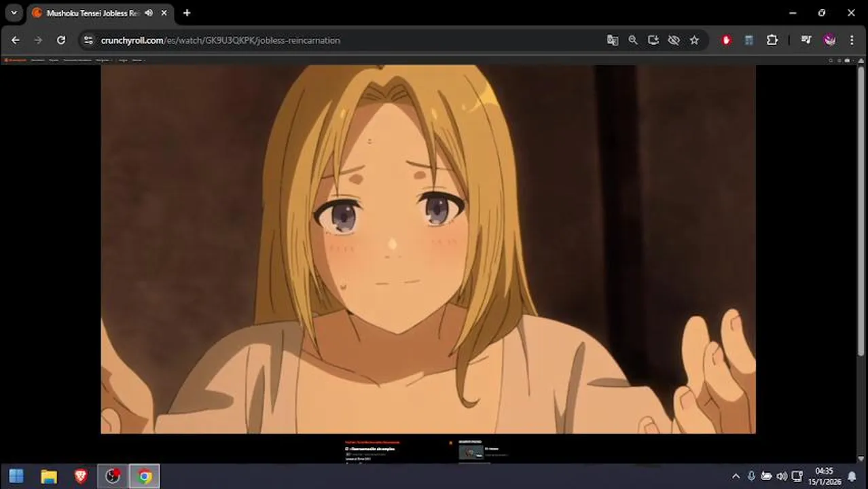Close the Mushoku Tensei tab
Viewport: 868px width, 489px height.
(164, 13)
